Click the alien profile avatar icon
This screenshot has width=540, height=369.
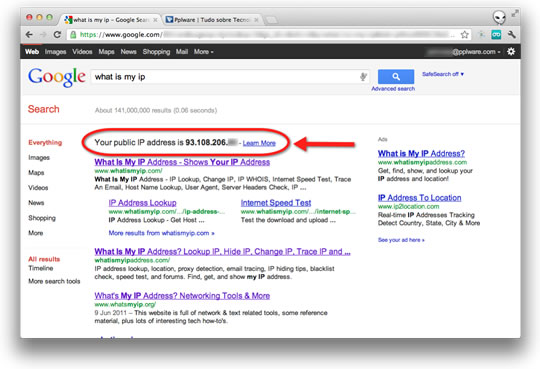(499, 17)
